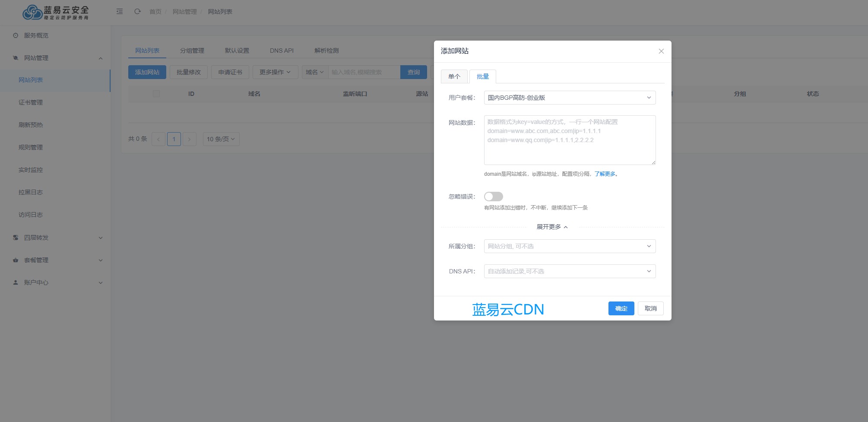Click the 确定 button

pos(621,308)
